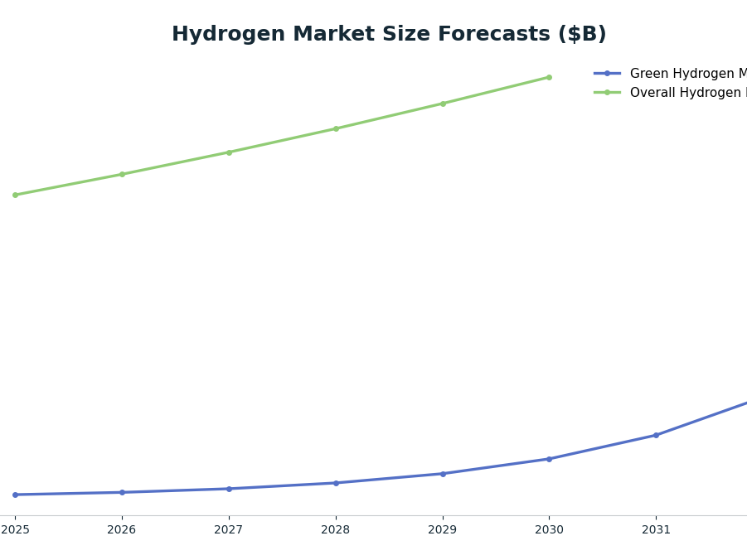The width and height of the screenshot is (747, 560).
Task: Select the 2029 x-axis label
Action: coord(443,529)
